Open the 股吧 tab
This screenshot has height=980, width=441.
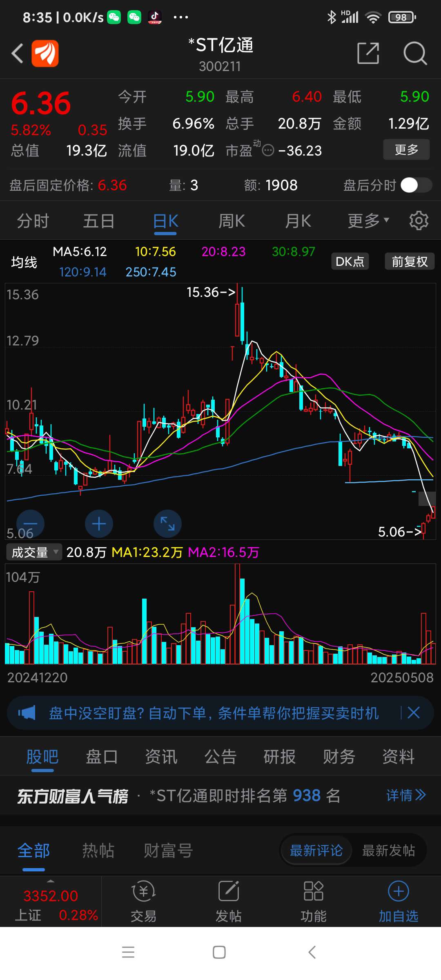[x=42, y=757]
